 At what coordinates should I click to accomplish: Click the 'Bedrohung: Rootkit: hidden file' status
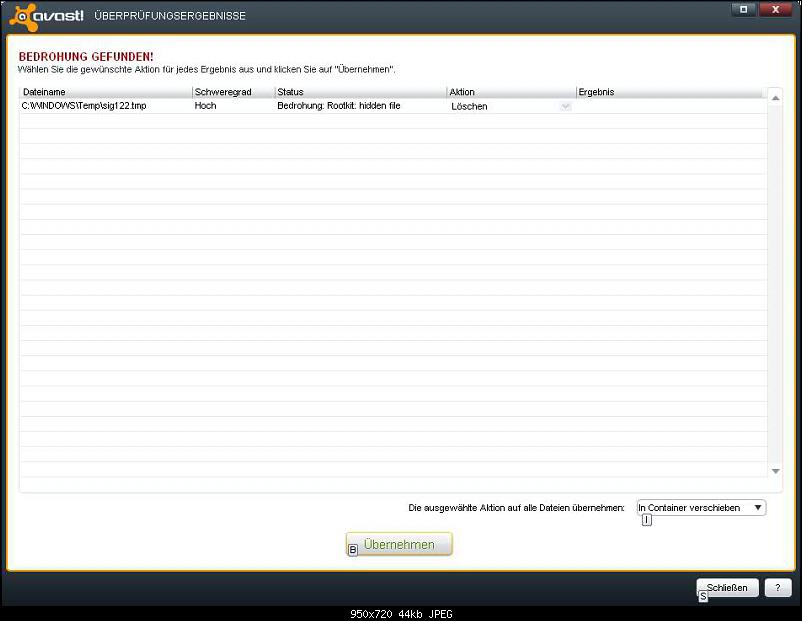339,106
